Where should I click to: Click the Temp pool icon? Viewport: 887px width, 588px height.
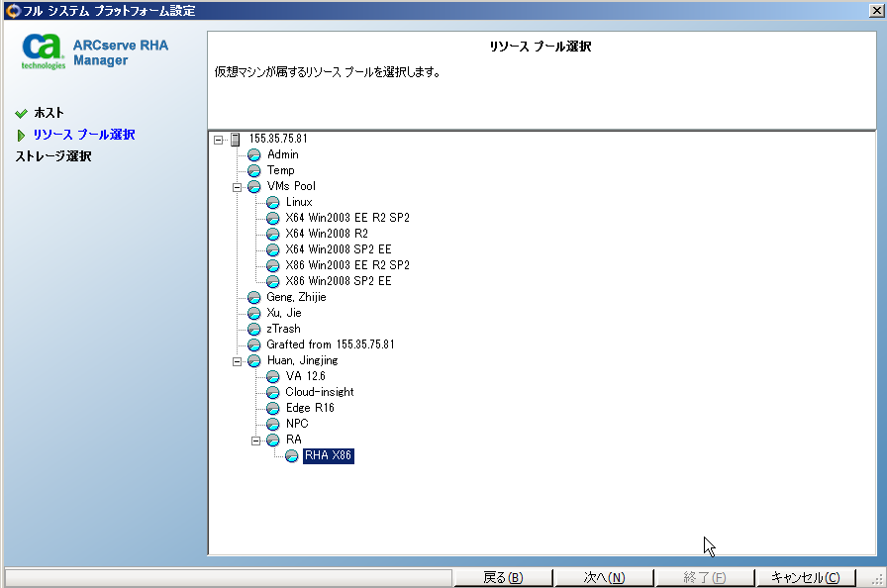254,170
